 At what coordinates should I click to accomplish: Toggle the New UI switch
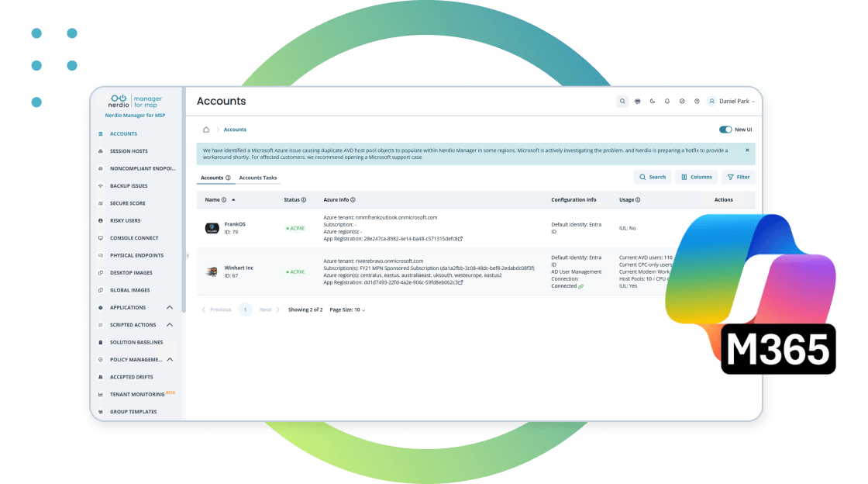tap(725, 130)
